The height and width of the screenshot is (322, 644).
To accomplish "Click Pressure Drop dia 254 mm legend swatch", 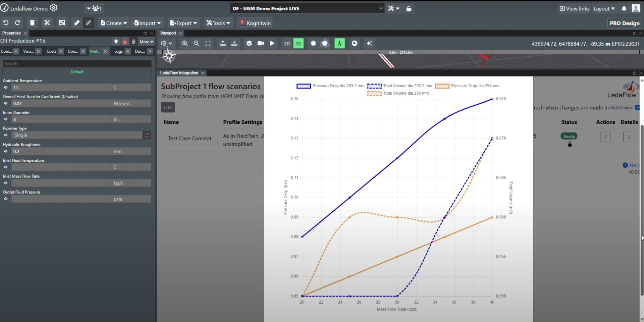I will coord(442,86).
